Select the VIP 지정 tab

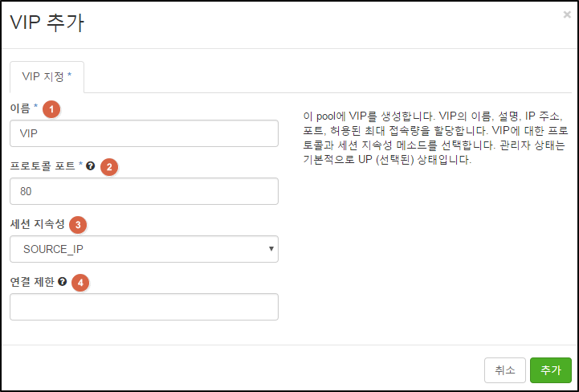[x=47, y=77]
